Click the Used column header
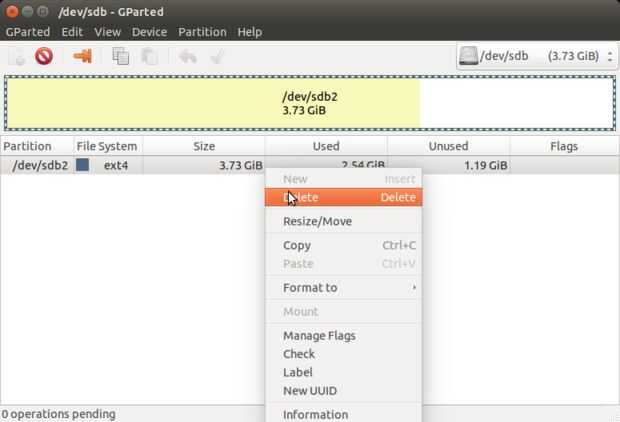This screenshot has height=422, width=620. pyautogui.click(x=326, y=146)
